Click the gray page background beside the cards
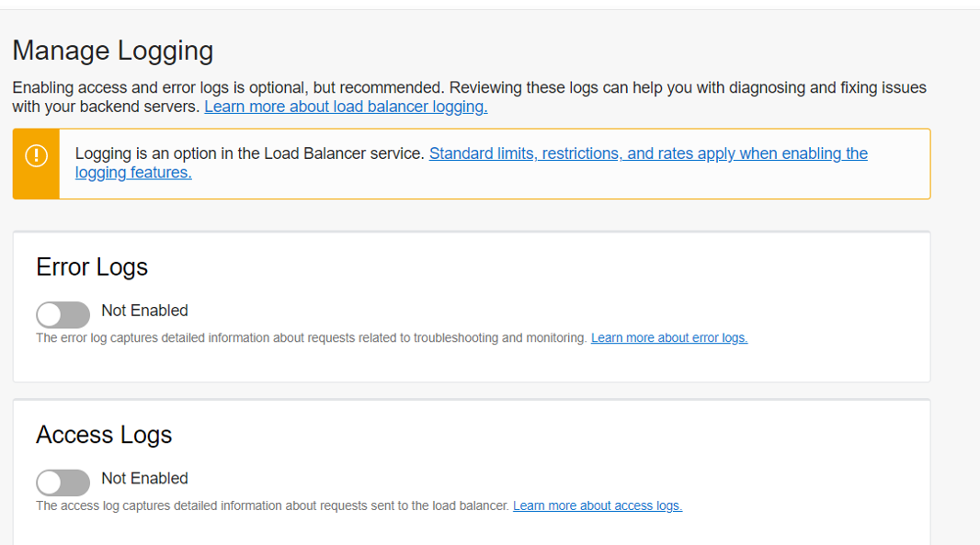Screen dimensions: 980x545 pyautogui.click(x=955, y=312)
